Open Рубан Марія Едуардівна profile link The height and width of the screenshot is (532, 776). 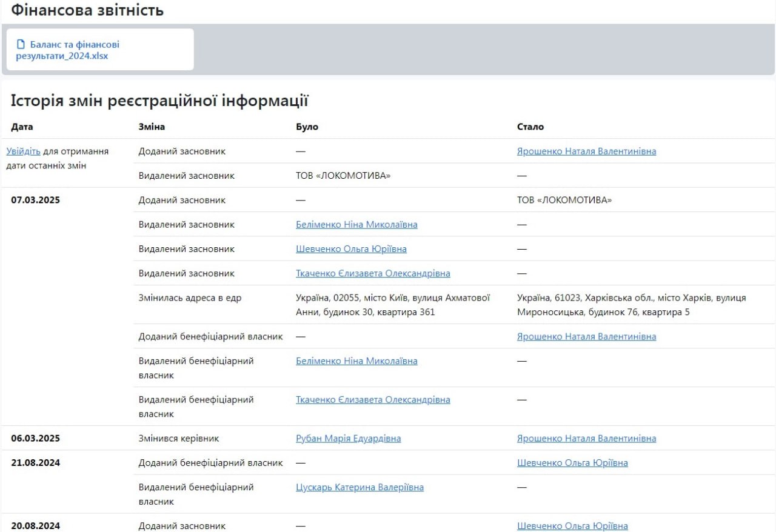click(348, 439)
